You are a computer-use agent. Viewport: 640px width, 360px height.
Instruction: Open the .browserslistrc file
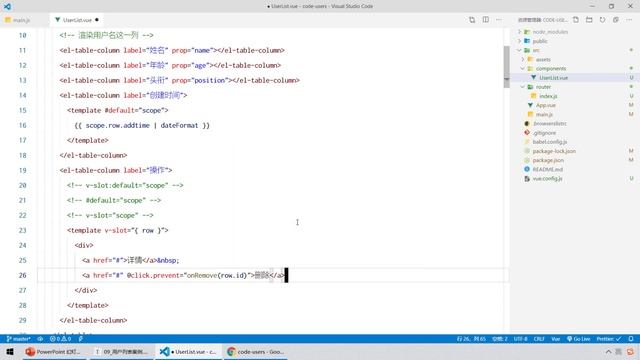point(549,124)
